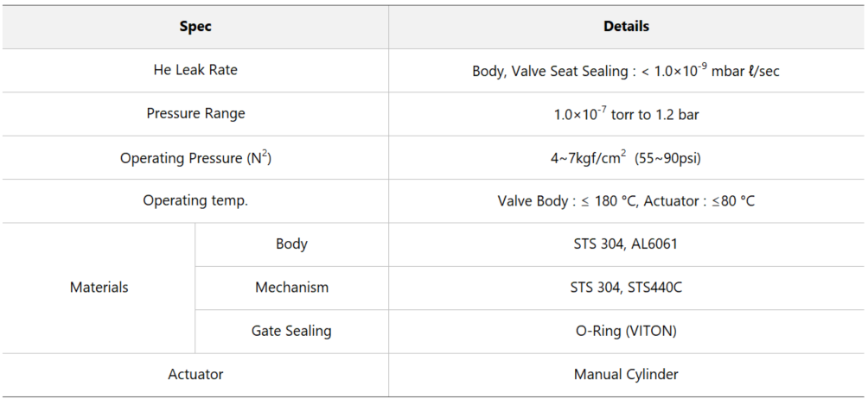Click the Pressure Range label

195,113
